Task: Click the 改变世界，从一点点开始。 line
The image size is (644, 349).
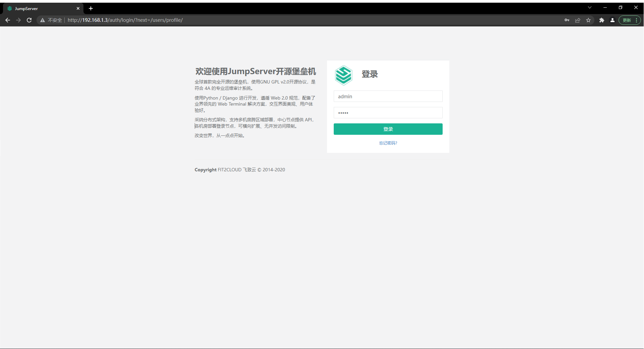Action: click(x=220, y=135)
